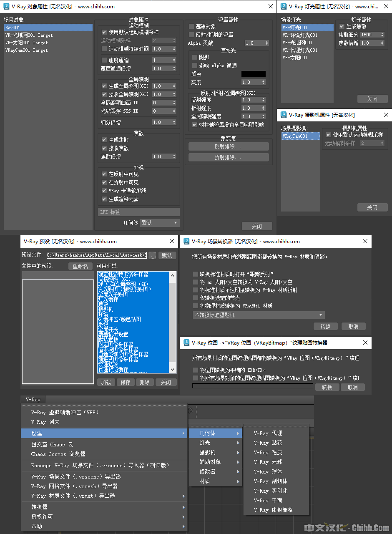Click the 3ds Max icon in the V-Ray 对象属性 title bar
The image size is (392, 534).
click(x=6, y=6)
